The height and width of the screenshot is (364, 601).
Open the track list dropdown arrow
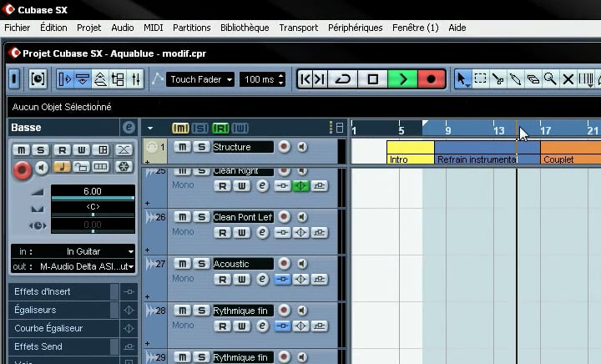150,129
